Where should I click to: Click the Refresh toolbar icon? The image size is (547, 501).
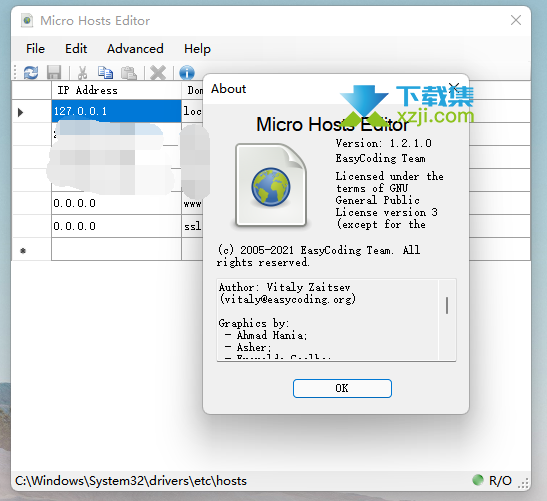click(31, 73)
